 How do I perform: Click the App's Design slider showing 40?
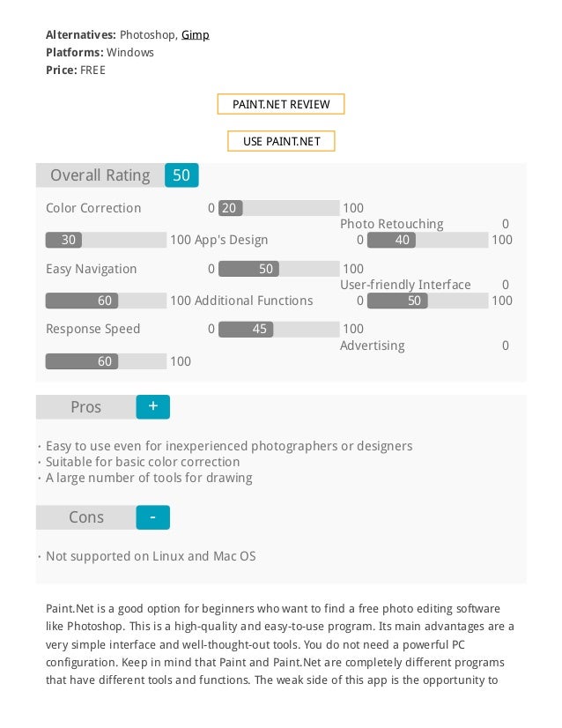point(427,240)
